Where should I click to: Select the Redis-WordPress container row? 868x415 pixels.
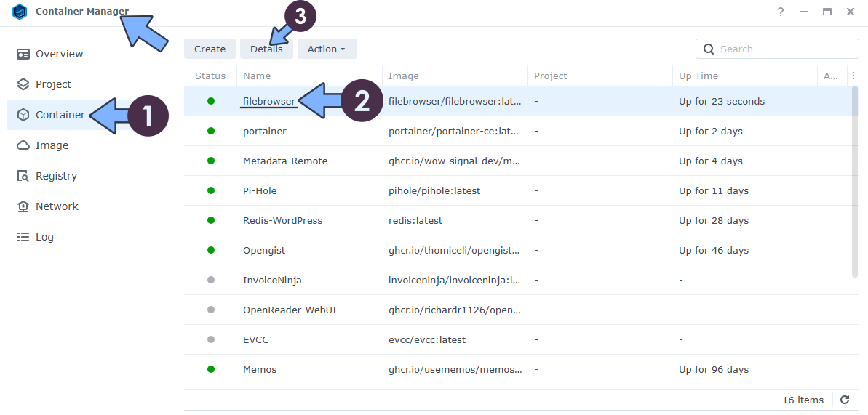[517, 220]
